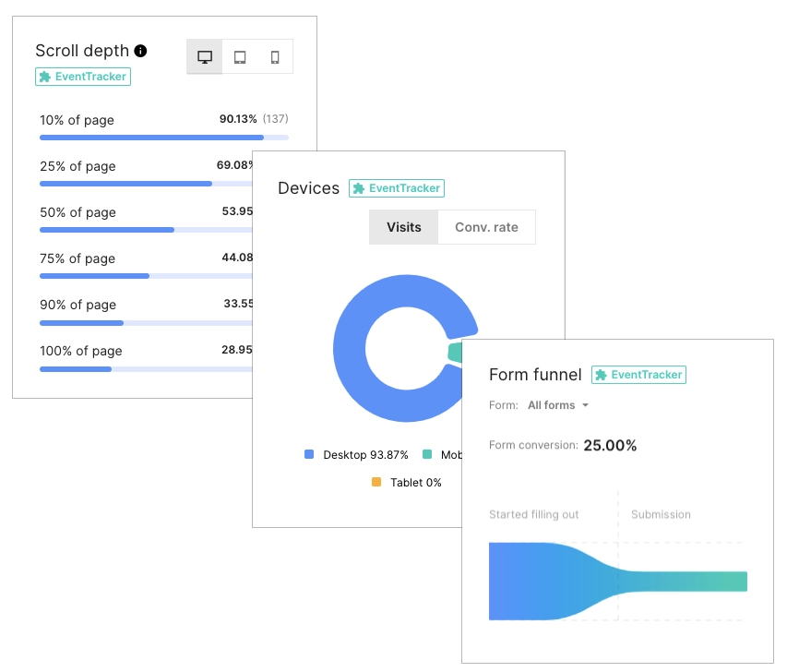787x672 pixels.
Task: Select the tablet icon in Scroll depth header
Action: click(238, 56)
